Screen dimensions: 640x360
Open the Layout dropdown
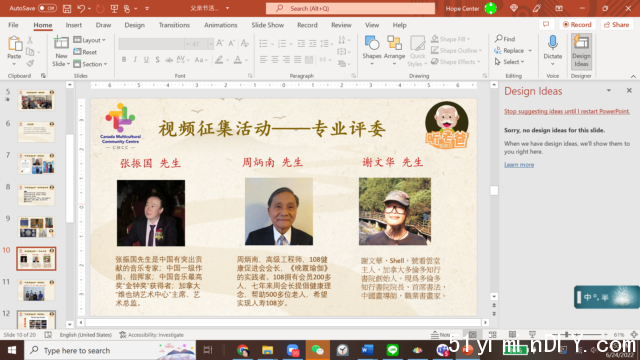pyautogui.click(x=89, y=40)
